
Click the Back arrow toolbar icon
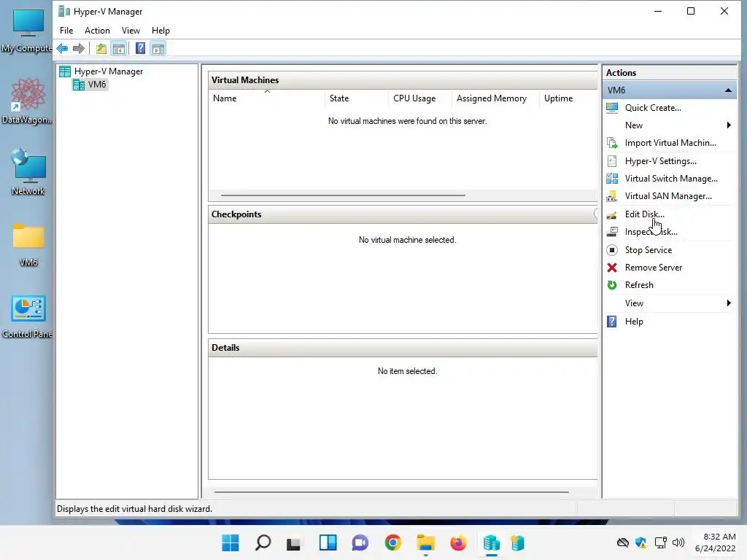pos(62,49)
